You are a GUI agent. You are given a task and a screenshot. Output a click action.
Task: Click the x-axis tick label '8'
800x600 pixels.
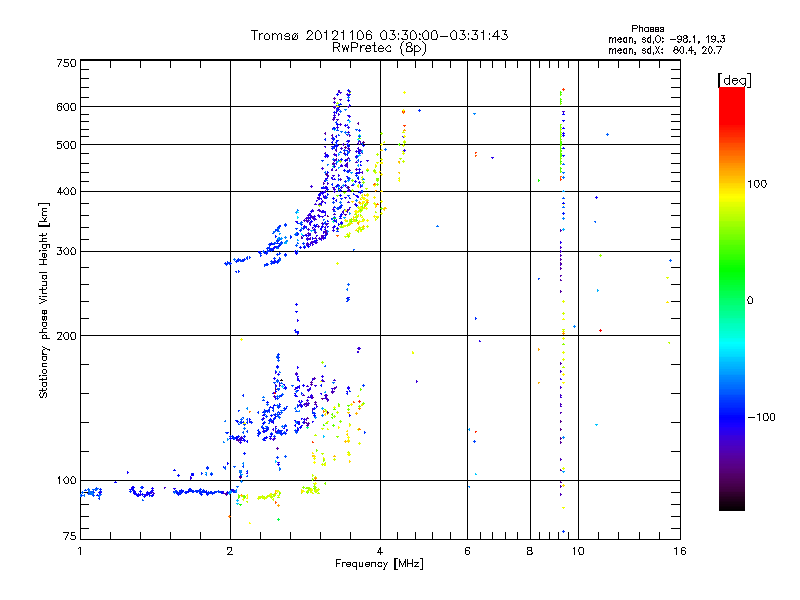point(530,551)
